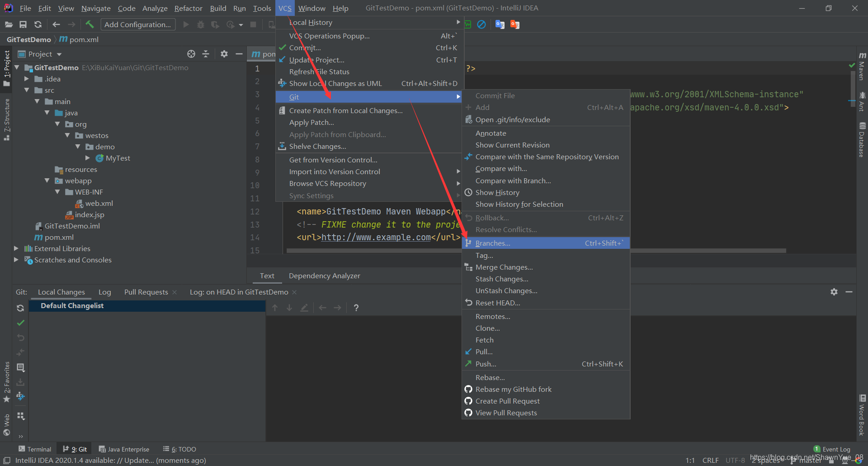Click the translate icon in the top toolbar
Image resolution: width=868 pixels, height=466 pixels.
[x=500, y=24]
